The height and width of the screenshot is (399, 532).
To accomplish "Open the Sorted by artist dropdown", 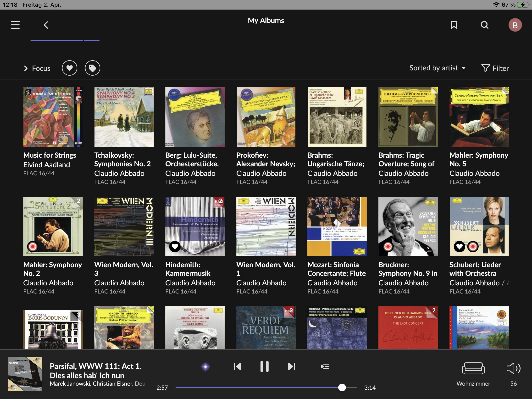I will coord(438,68).
